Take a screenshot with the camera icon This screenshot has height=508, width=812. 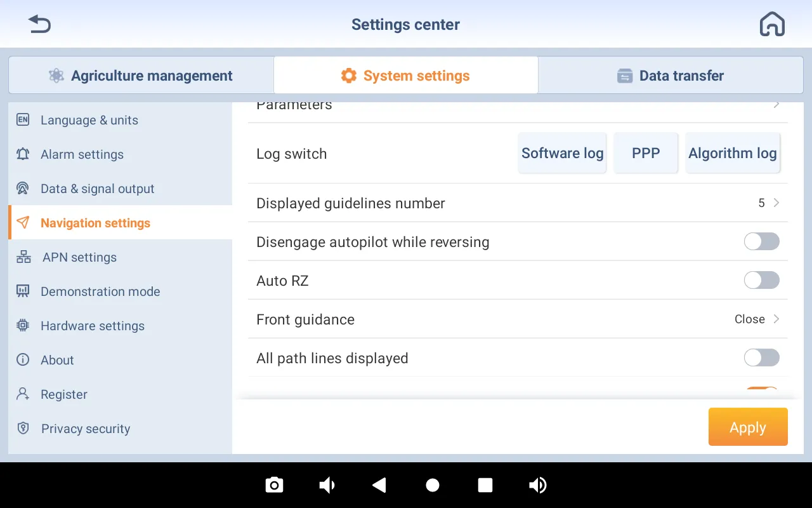[274, 485]
